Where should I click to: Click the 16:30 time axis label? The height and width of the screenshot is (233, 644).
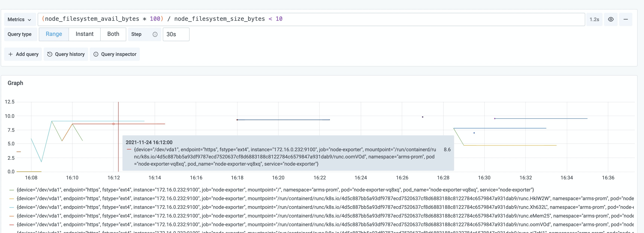[x=484, y=178]
